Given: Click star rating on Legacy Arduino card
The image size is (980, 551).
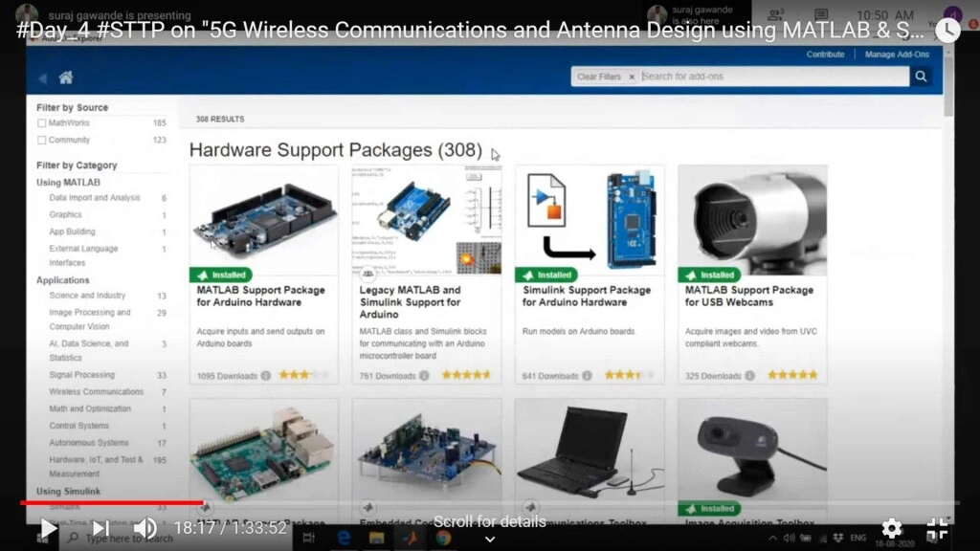Looking at the screenshot, I should tap(466, 375).
